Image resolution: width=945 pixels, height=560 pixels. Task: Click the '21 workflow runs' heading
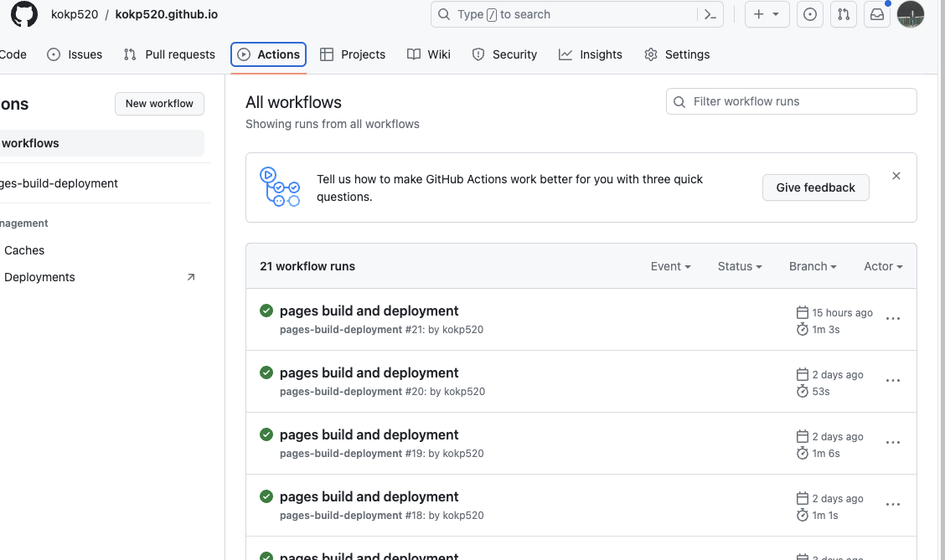coord(307,266)
